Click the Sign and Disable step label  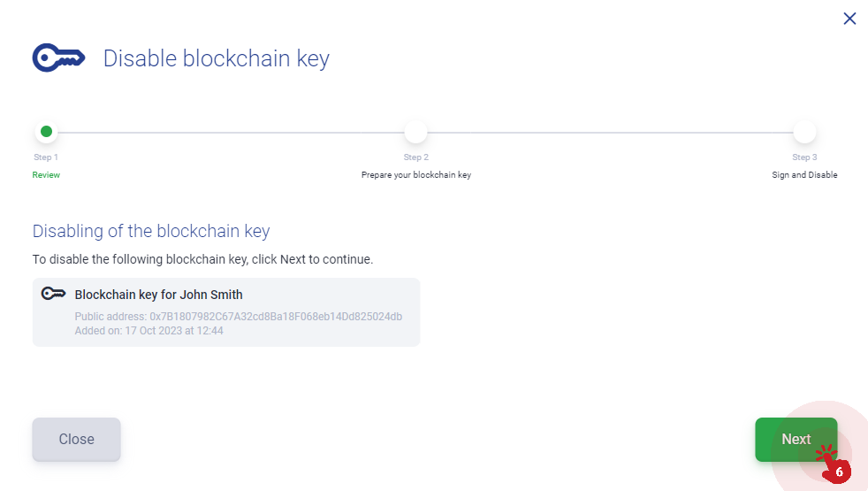(x=804, y=175)
